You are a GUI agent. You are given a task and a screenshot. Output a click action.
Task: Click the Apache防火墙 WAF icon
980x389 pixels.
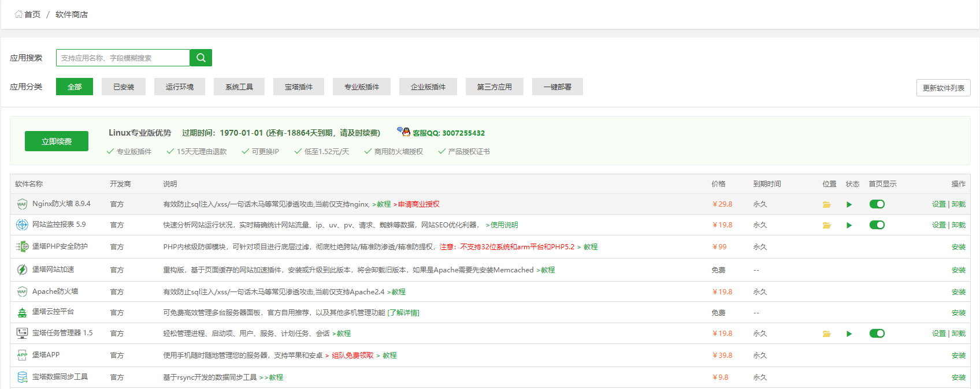pyautogui.click(x=22, y=292)
